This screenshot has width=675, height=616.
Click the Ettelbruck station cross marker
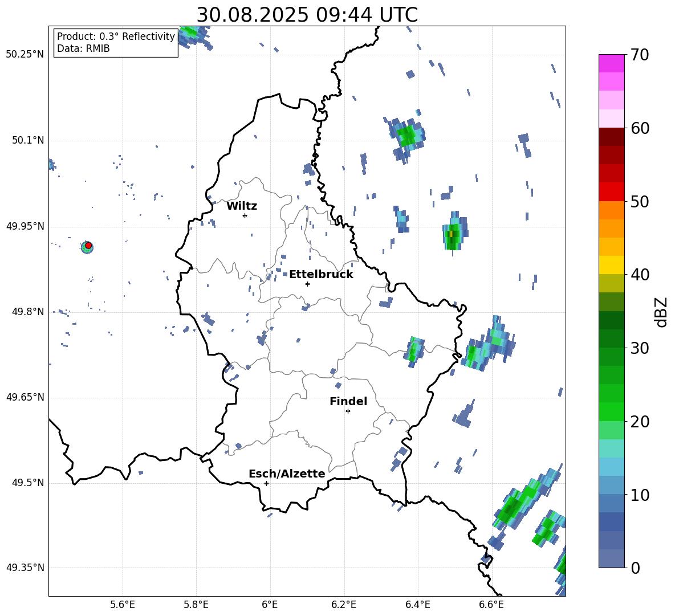[x=307, y=284]
